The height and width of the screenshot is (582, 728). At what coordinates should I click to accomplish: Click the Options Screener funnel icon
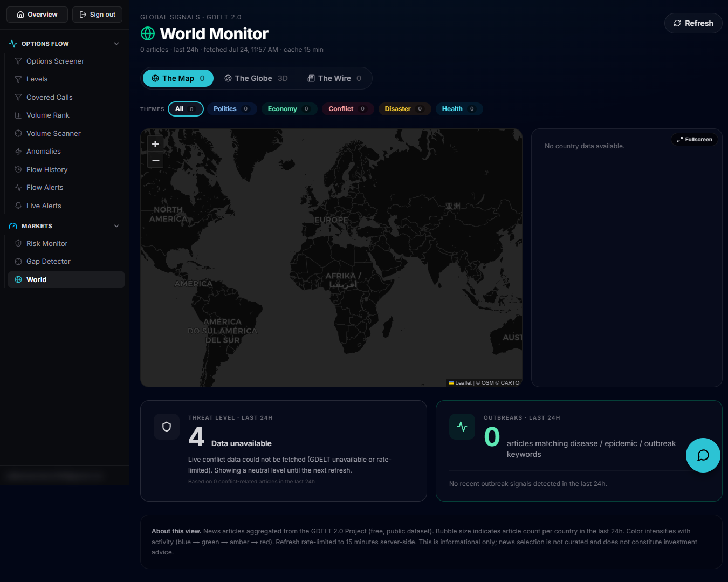click(x=18, y=61)
